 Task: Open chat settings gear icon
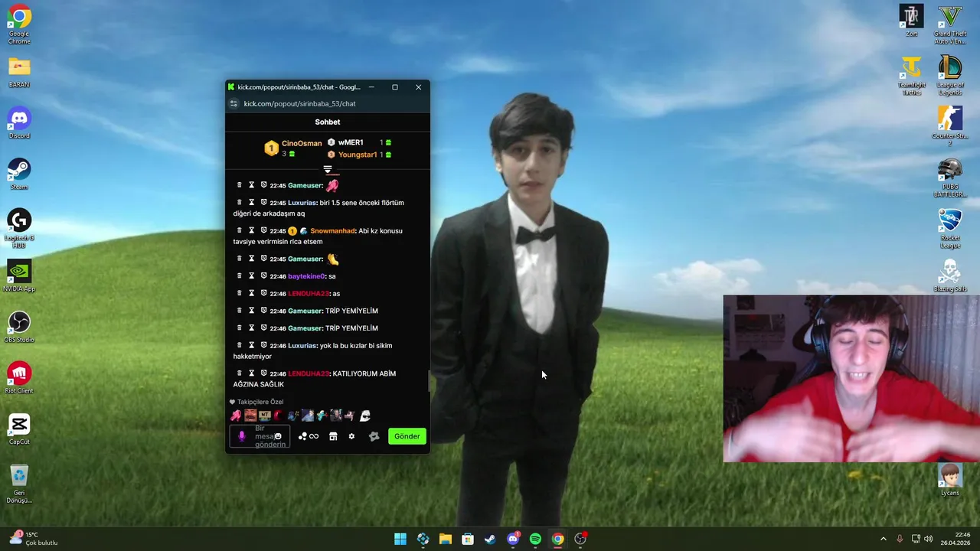tap(351, 436)
